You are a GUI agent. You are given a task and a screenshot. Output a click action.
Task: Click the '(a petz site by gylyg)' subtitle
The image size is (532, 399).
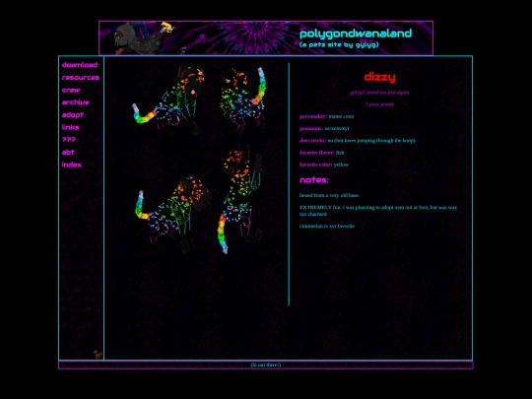coord(339,44)
